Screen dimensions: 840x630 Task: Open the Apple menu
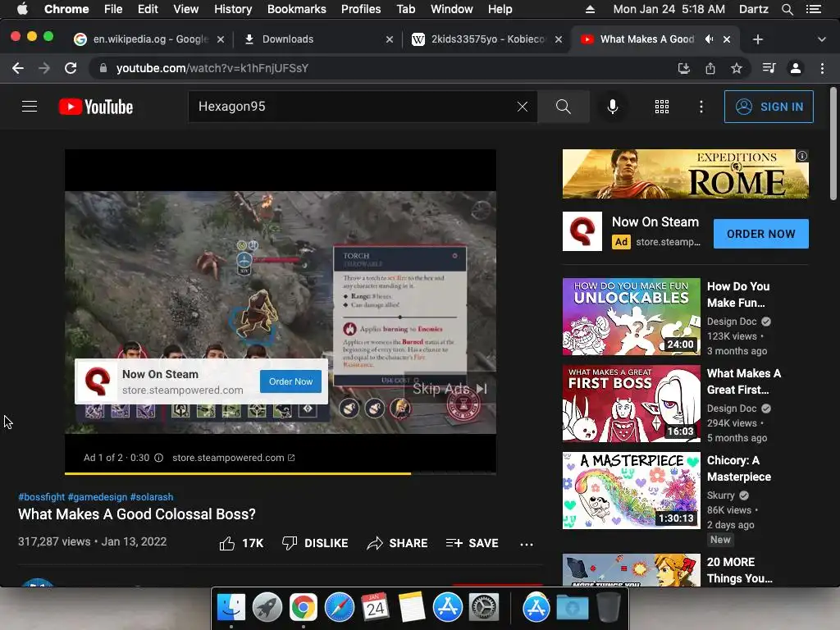22,9
